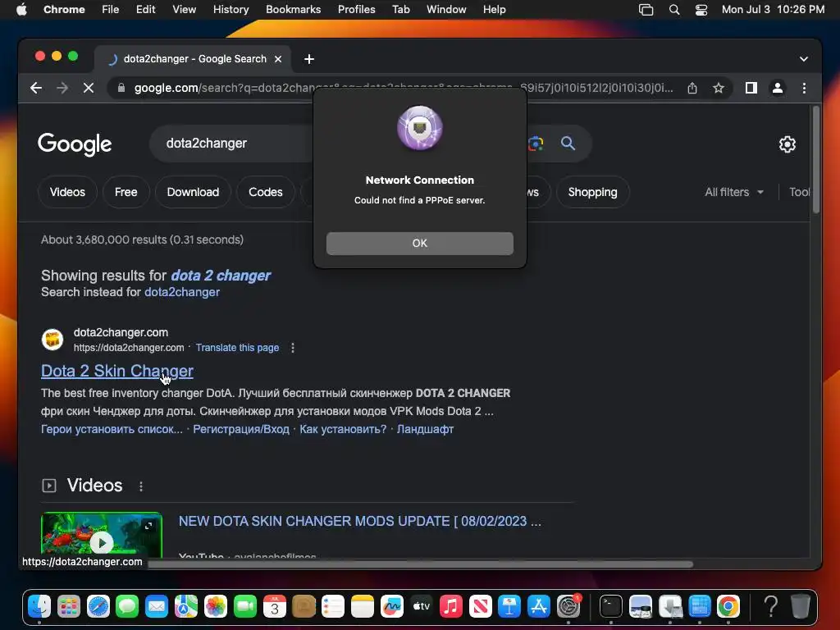Screen dimensions: 840x630
Task: Open Spotlight search in menu bar
Action: (x=674, y=10)
